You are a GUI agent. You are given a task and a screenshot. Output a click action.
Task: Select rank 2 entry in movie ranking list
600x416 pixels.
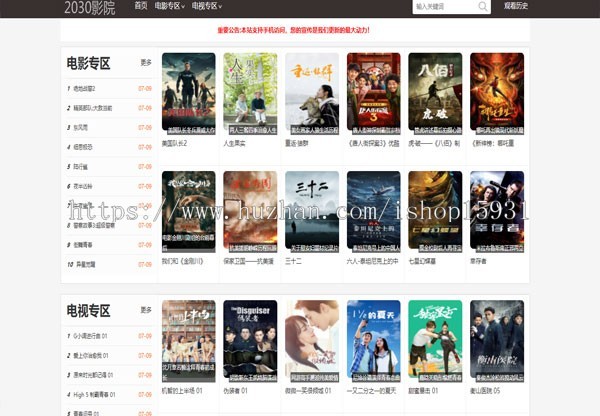(x=109, y=108)
